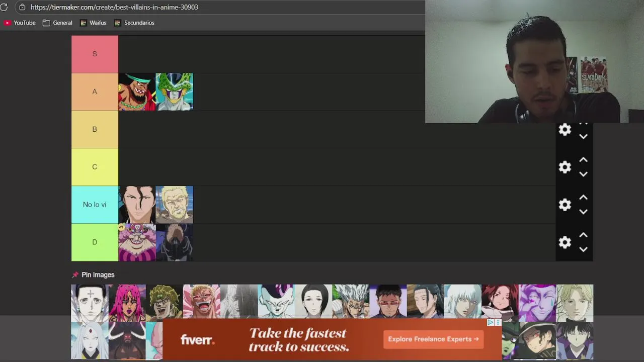Pick Chrollo image with forehead cross
Viewport: 644px width, 362px height.
click(90, 303)
